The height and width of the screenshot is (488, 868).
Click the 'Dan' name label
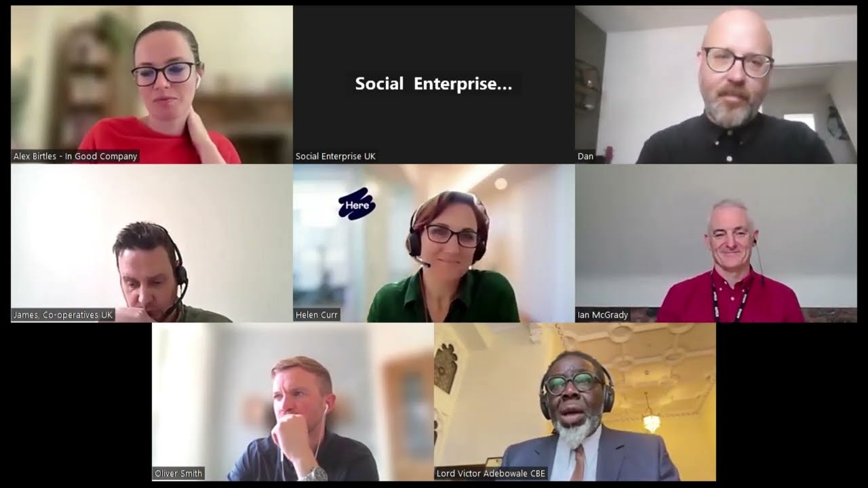coord(586,157)
